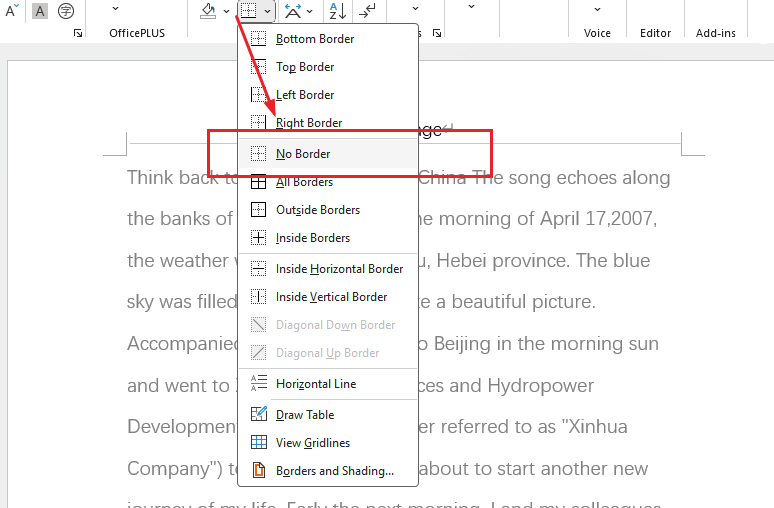Expand the Editing group chevron
Screen dimensions: 774x508
[x=471, y=6]
